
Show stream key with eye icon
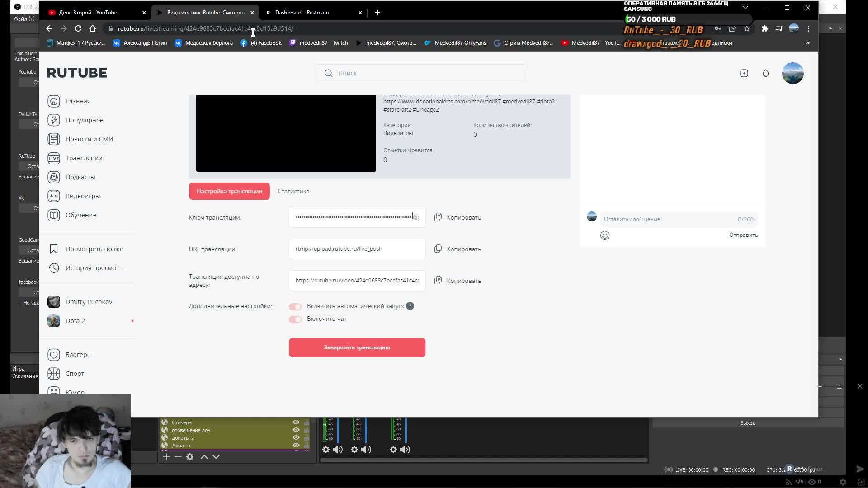pos(416,218)
